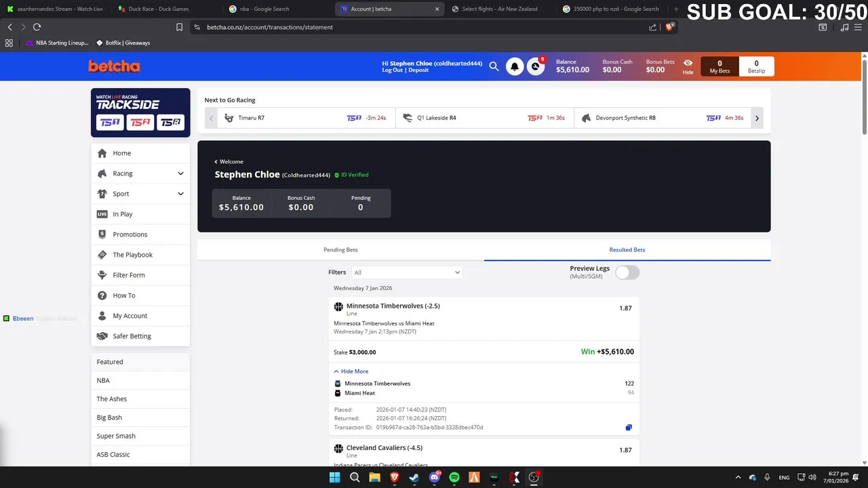Click the Log Out link
868x488 pixels.
click(393, 70)
